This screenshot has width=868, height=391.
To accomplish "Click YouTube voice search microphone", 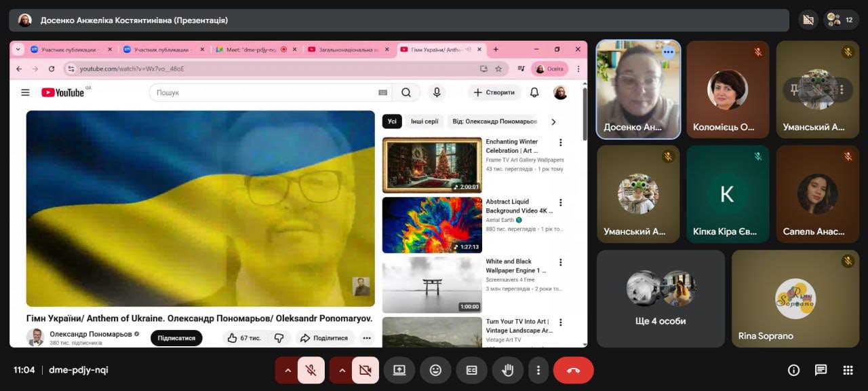I will click(x=437, y=92).
